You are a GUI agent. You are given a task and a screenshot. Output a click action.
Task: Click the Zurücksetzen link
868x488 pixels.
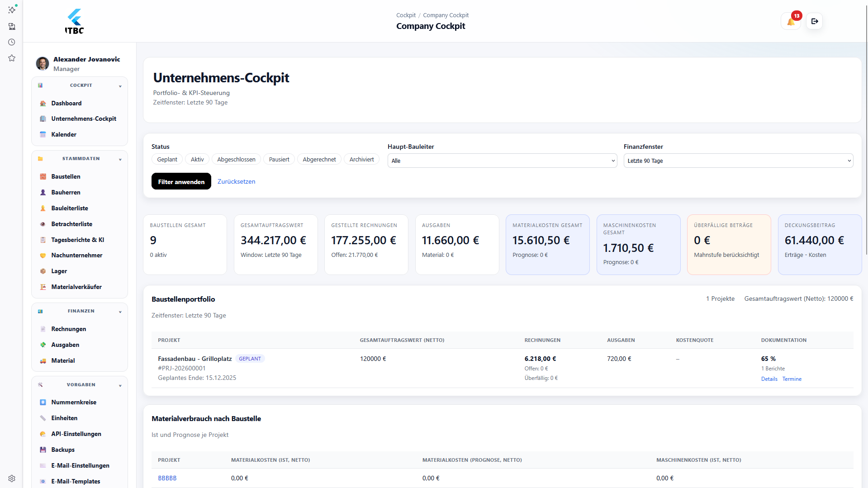click(x=236, y=181)
